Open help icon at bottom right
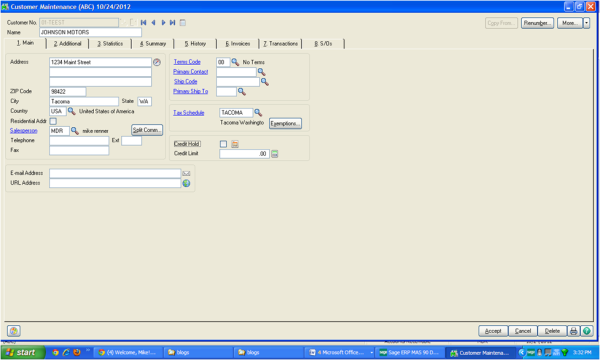 point(587,331)
